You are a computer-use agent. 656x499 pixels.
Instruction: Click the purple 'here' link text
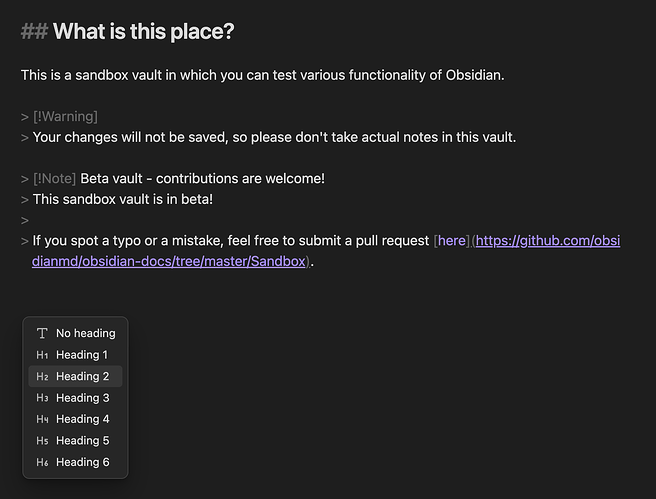(x=451, y=241)
